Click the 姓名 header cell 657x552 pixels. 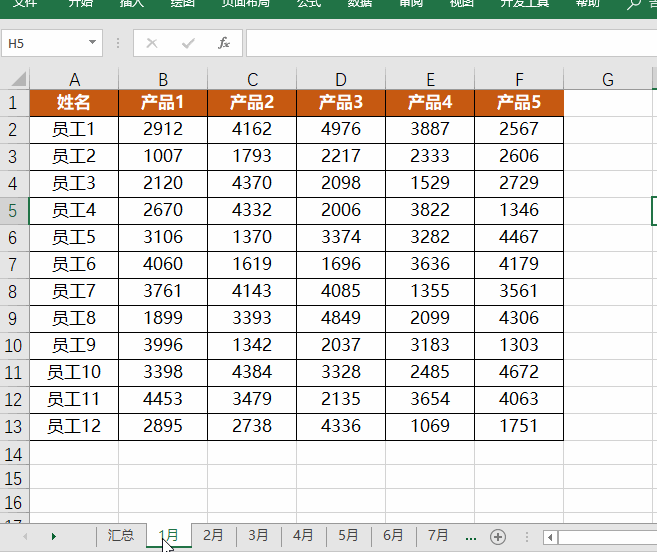[74, 103]
